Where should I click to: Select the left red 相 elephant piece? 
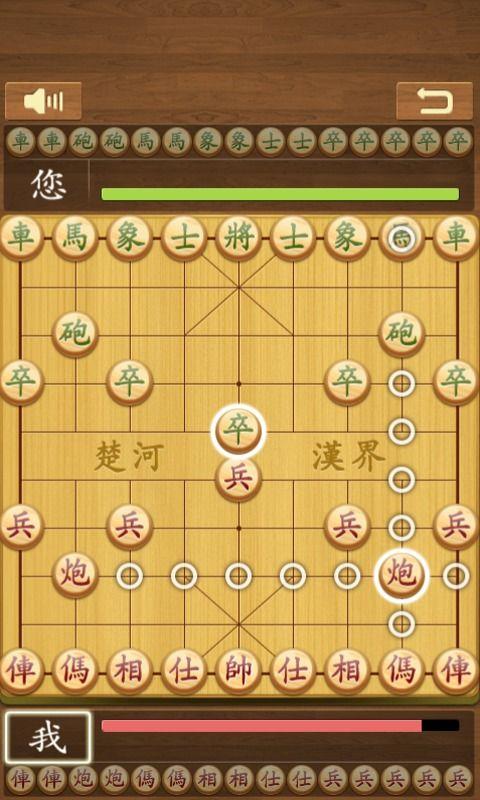click(x=130, y=671)
